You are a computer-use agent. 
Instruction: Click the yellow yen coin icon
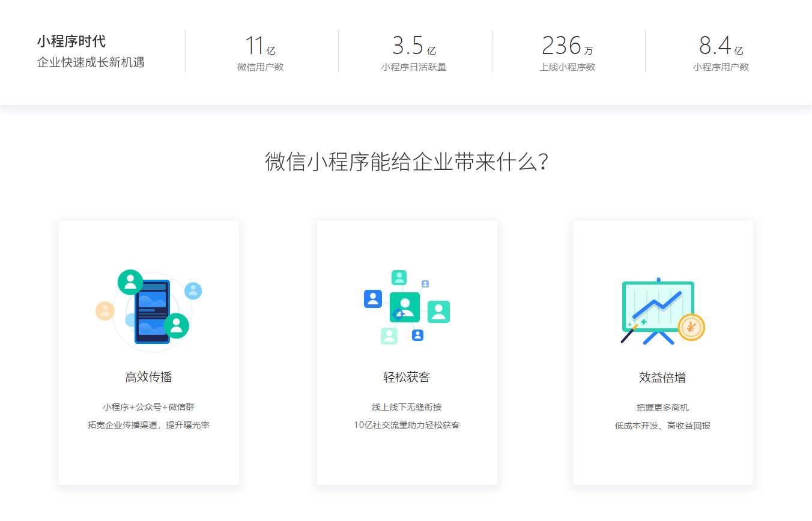point(691,327)
